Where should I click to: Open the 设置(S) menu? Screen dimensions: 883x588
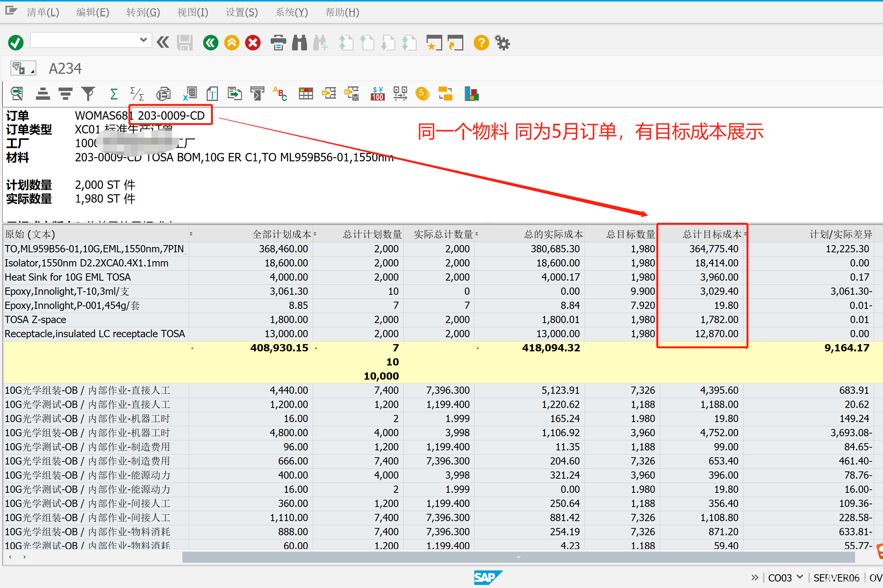tap(242, 12)
